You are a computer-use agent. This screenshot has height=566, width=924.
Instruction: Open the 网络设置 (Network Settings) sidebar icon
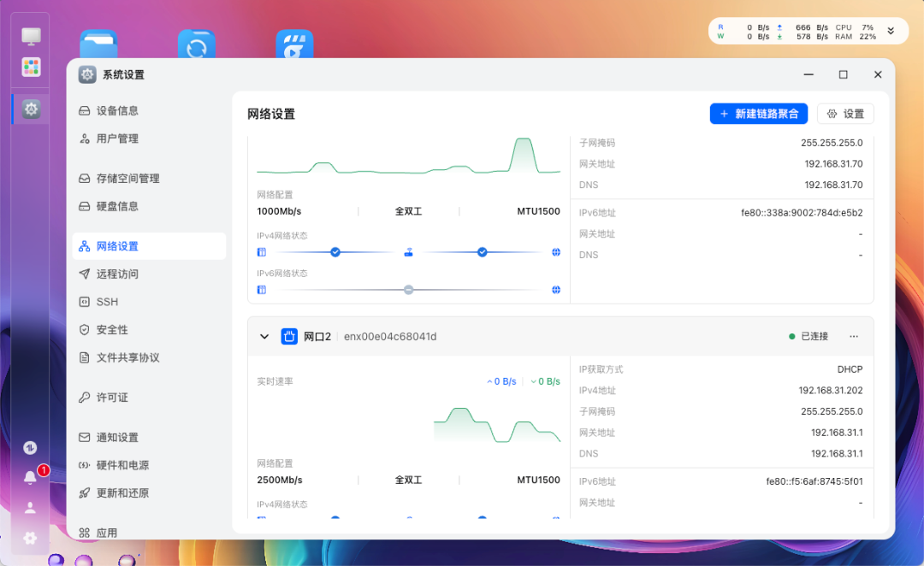coord(128,246)
